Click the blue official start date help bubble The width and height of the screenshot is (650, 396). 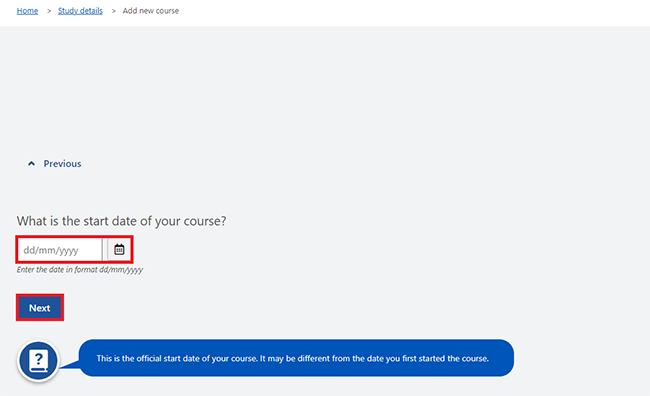tap(296, 358)
